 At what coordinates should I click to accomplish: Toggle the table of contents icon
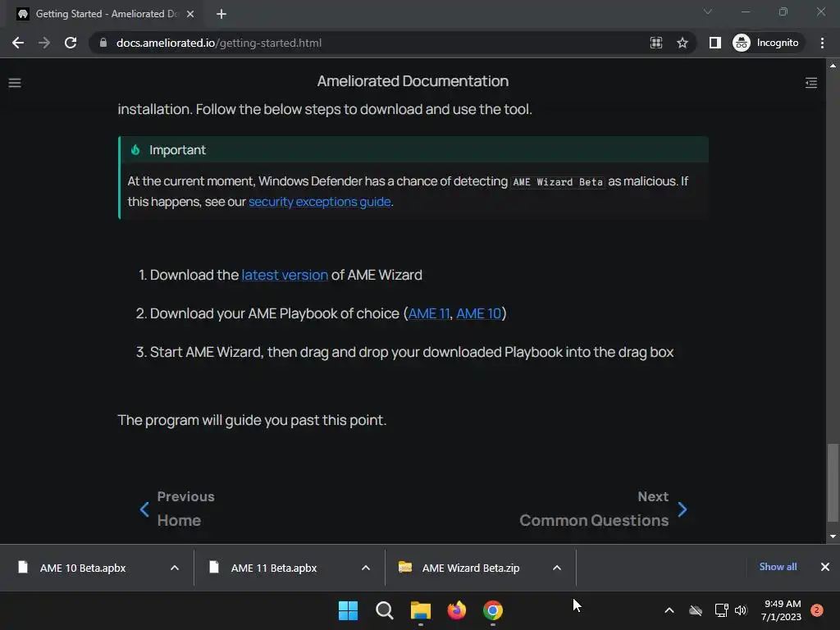click(811, 83)
